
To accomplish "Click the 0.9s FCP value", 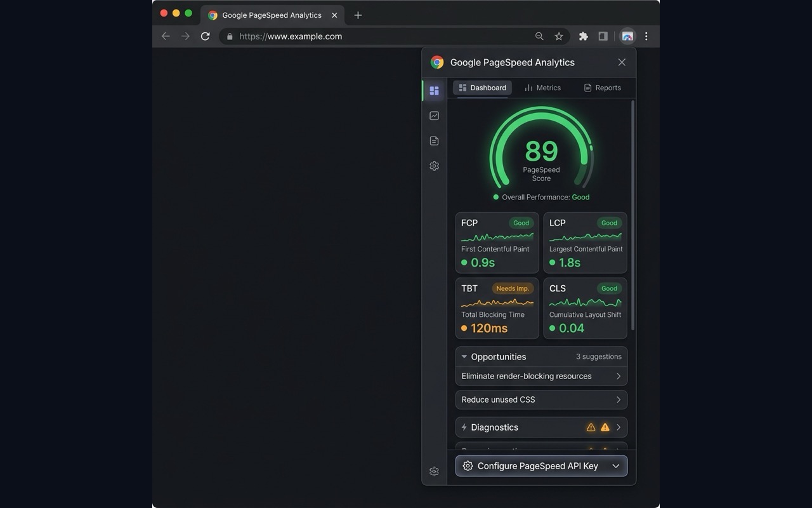I will [x=483, y=263].
